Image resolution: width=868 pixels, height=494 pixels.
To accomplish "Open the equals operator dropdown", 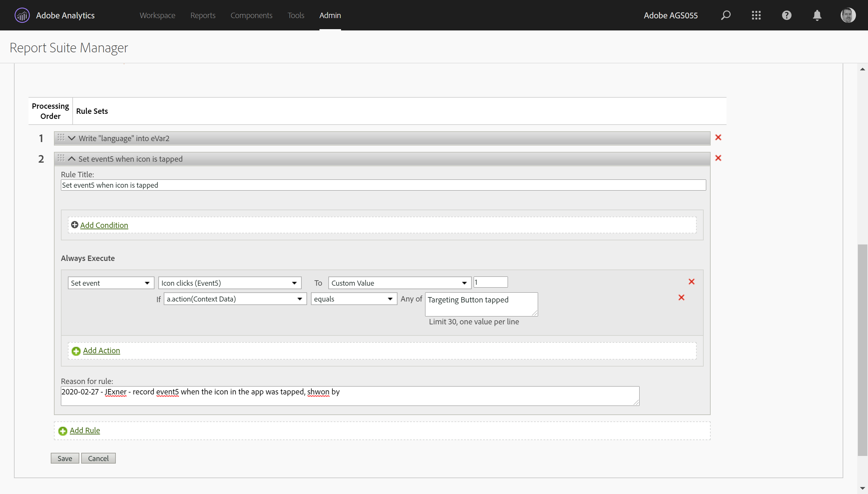I will [x=353, y=299].
